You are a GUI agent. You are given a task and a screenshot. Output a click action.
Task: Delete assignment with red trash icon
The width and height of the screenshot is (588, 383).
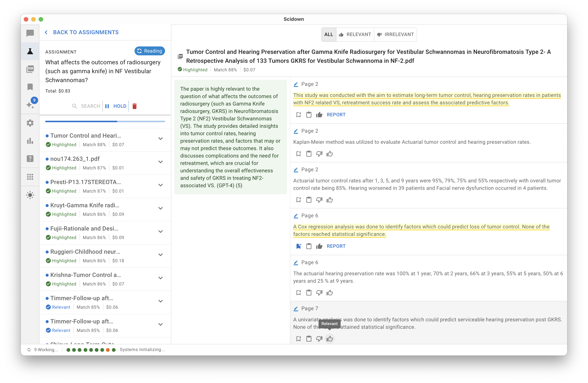click(134, 106)
